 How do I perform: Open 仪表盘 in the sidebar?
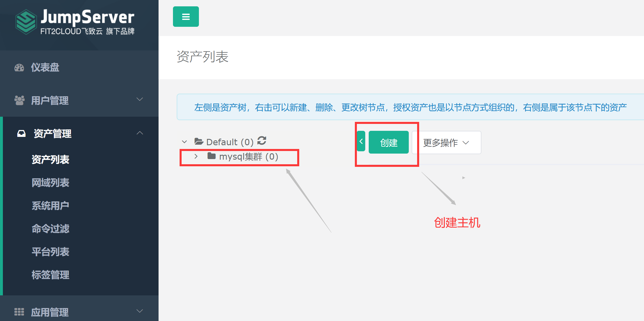[x=79, y=67]
